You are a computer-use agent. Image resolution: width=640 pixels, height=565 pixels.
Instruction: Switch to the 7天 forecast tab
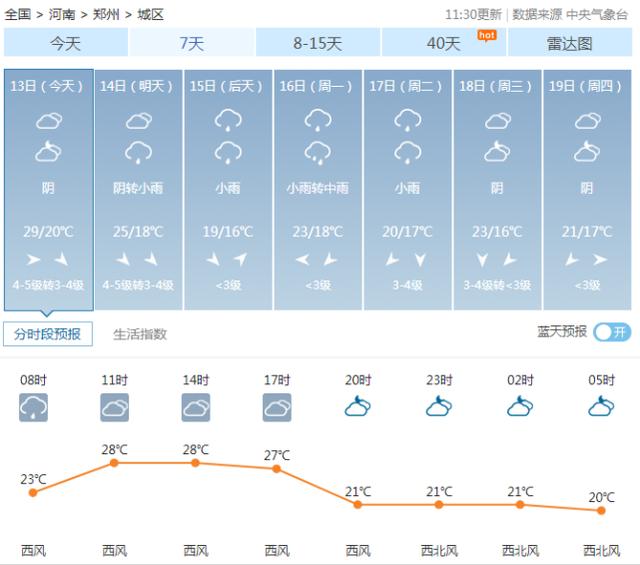[191, 43]
